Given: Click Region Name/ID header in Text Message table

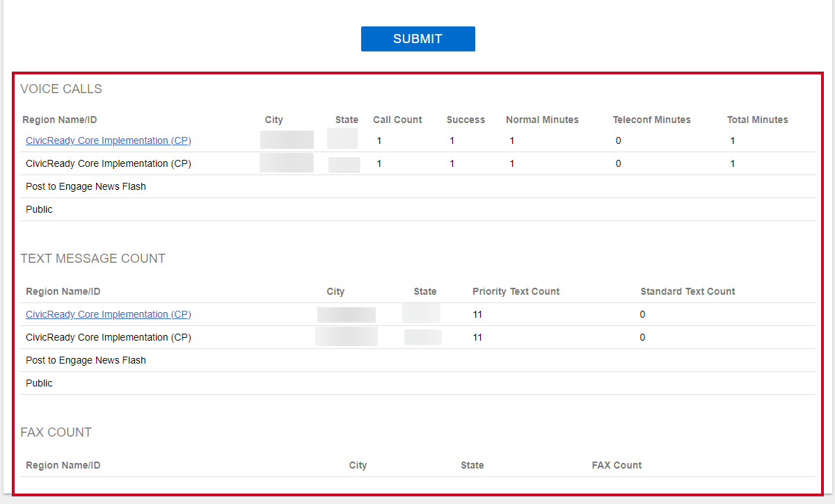Looking at the screenshot, I should coord(63,291).
